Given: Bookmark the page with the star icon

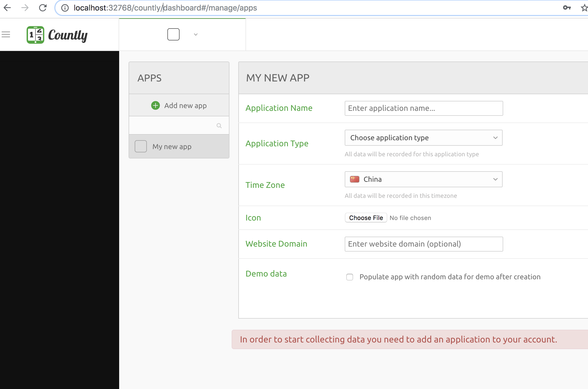Looking at the screenshot, I should [x=584, y=8].
